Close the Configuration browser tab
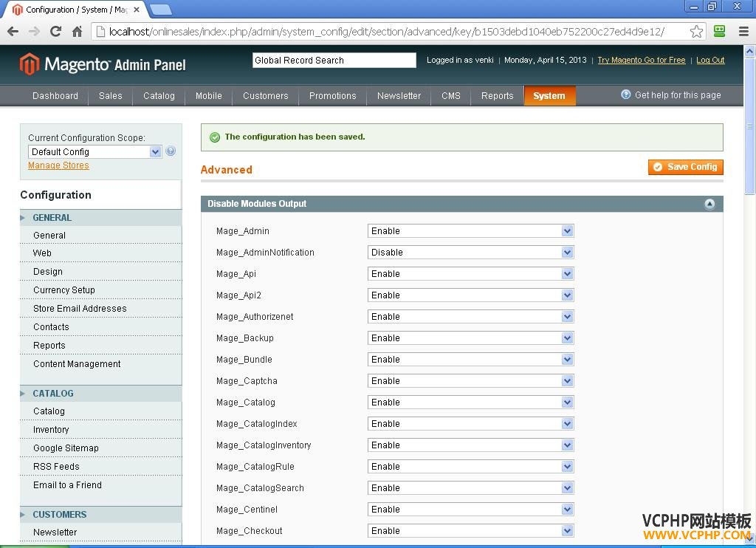 coord(137,10)
